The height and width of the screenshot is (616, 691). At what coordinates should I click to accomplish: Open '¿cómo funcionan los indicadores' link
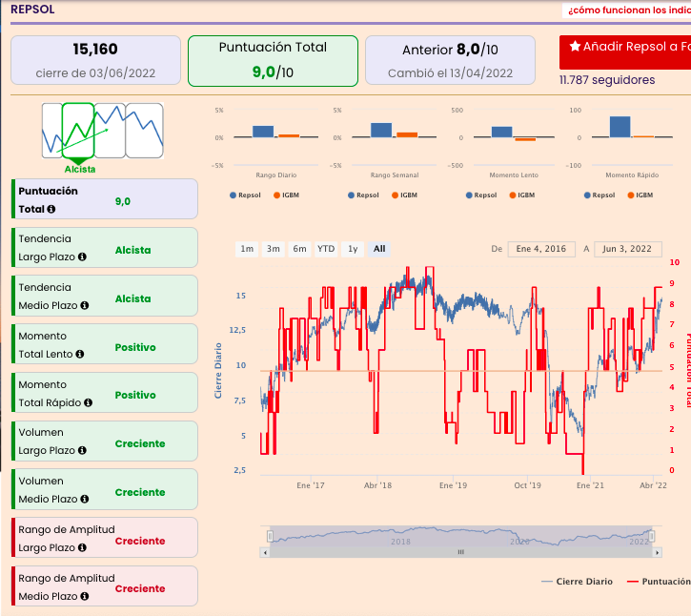coord(629,10)
